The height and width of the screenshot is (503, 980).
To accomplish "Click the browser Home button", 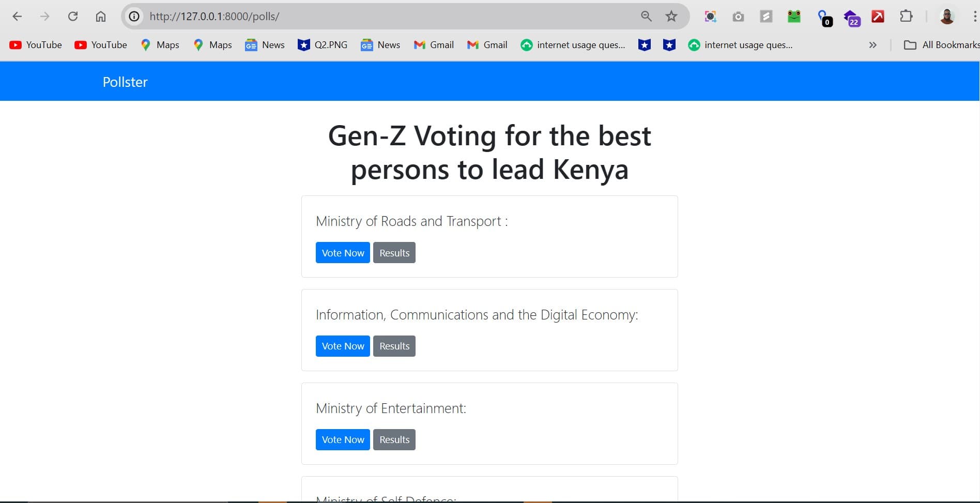I will [101, 16].
